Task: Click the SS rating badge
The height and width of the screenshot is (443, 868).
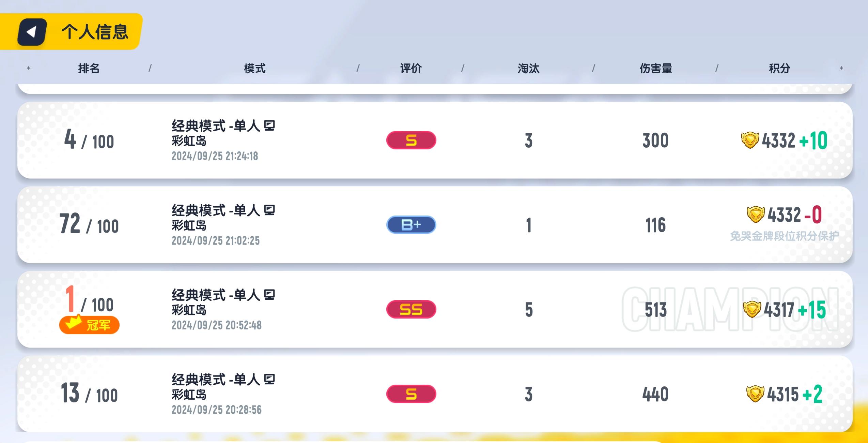Action: pos(411,309)
